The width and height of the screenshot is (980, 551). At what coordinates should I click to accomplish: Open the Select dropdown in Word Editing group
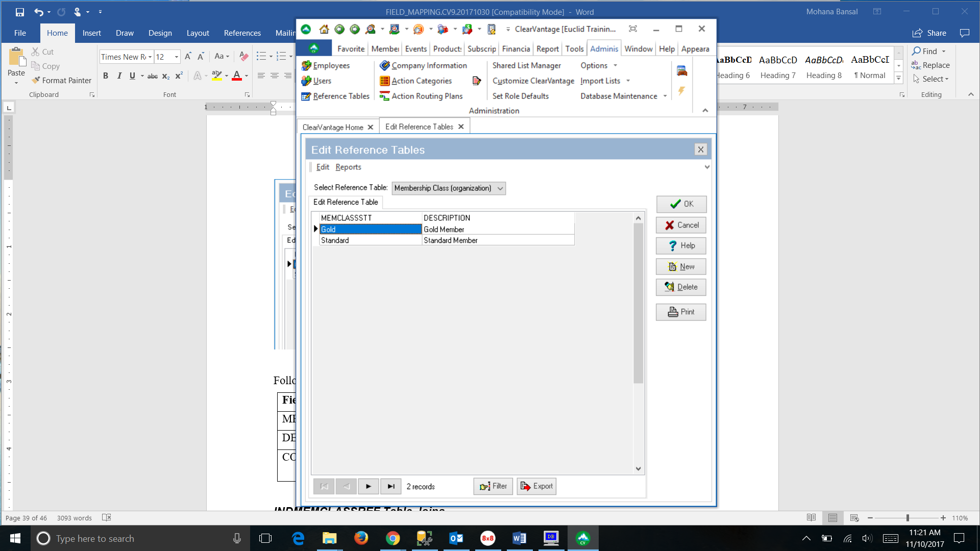pyautogui.click(x=930, y=79)
